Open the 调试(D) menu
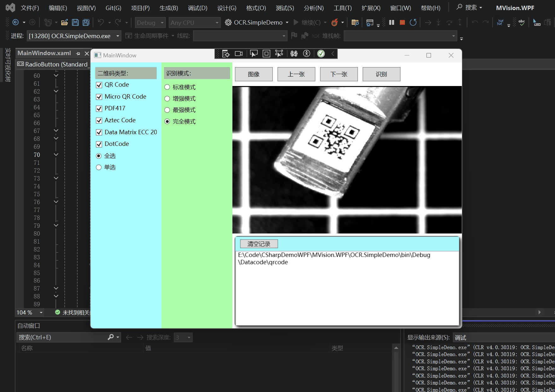 click(197, 8)
